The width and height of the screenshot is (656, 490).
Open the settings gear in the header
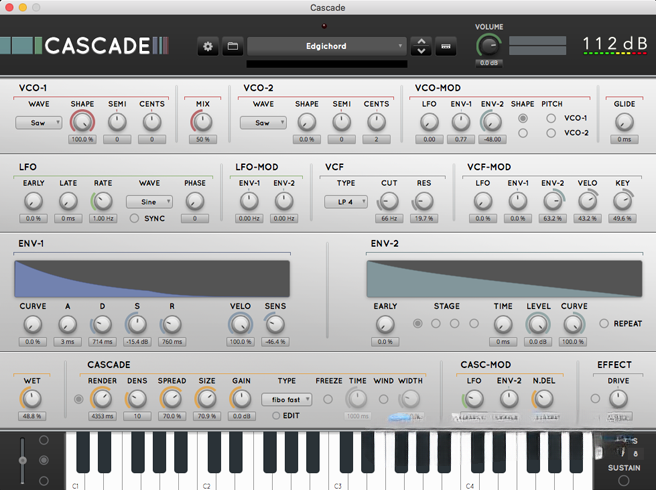[x=208, y=46]
